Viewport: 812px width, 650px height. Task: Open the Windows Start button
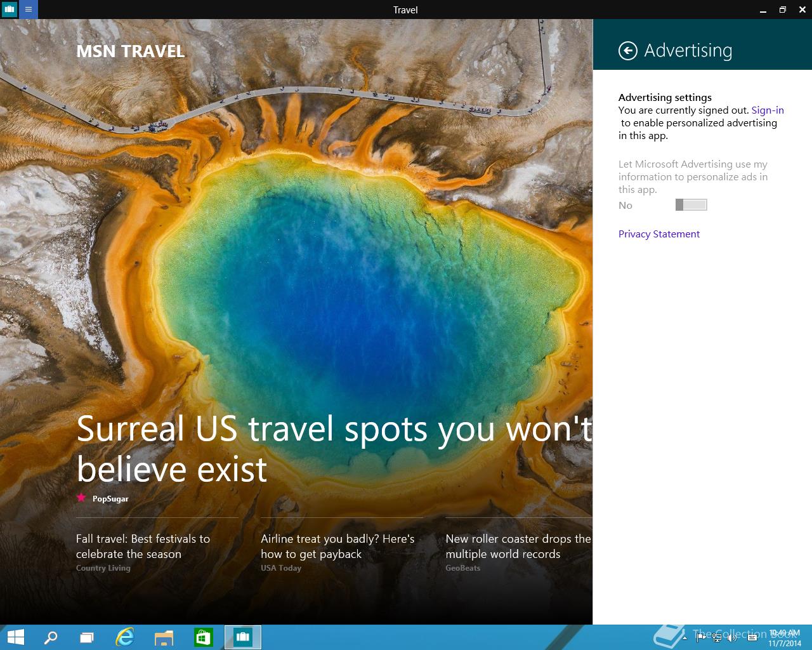point(15,637)
